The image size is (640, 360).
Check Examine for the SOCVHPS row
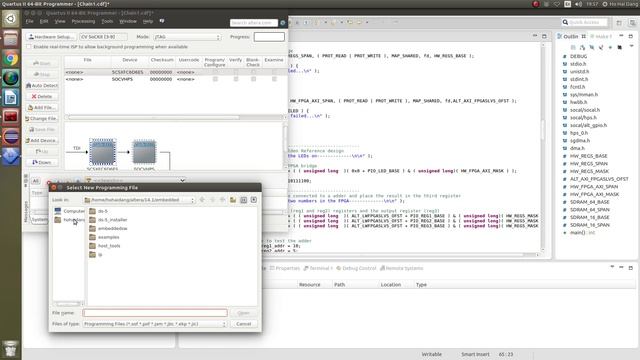coord(274,79)
